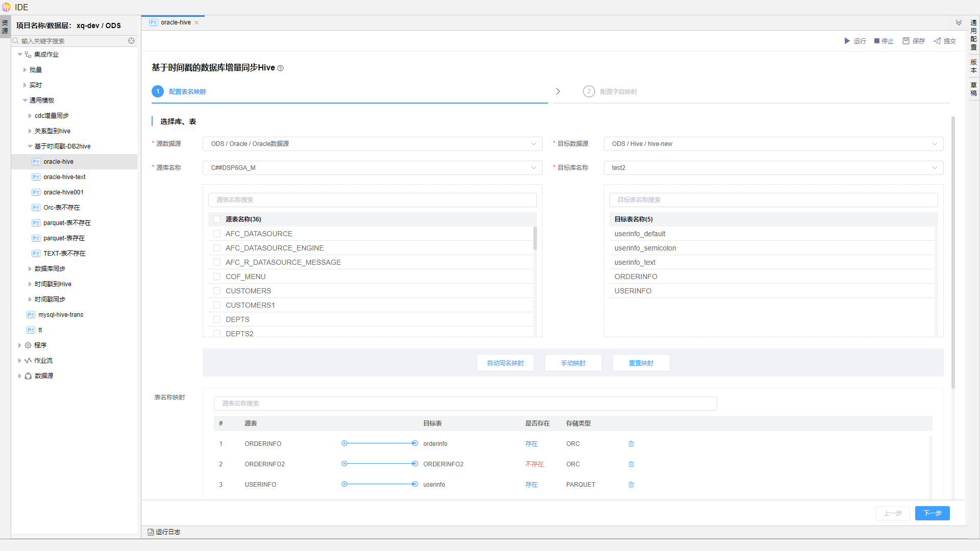Screen dimensions: 980x551
Task: Click the Stop (停止) icon
Action: (x=877, y=41)
